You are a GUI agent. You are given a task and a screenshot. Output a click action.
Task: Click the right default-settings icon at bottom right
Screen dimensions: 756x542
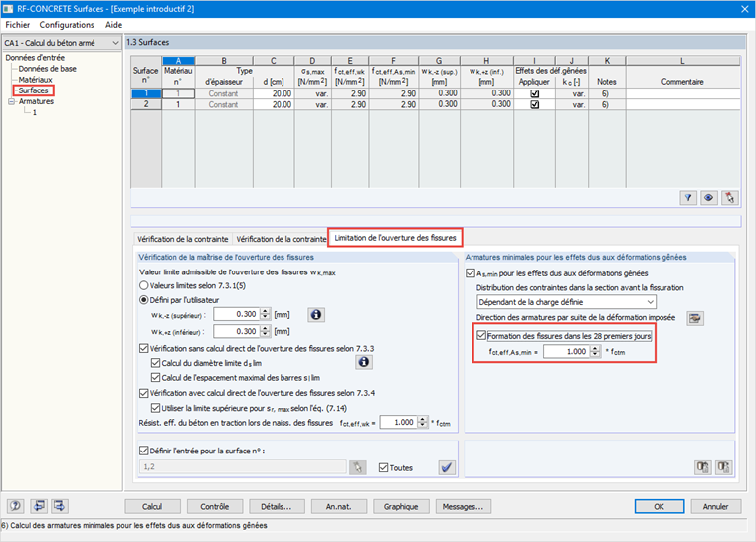point(724,467)
